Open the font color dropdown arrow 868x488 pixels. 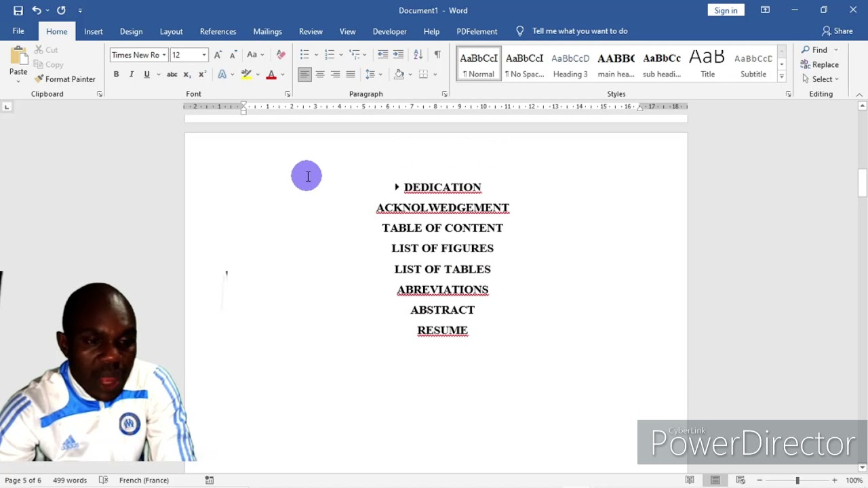[283, 75]
